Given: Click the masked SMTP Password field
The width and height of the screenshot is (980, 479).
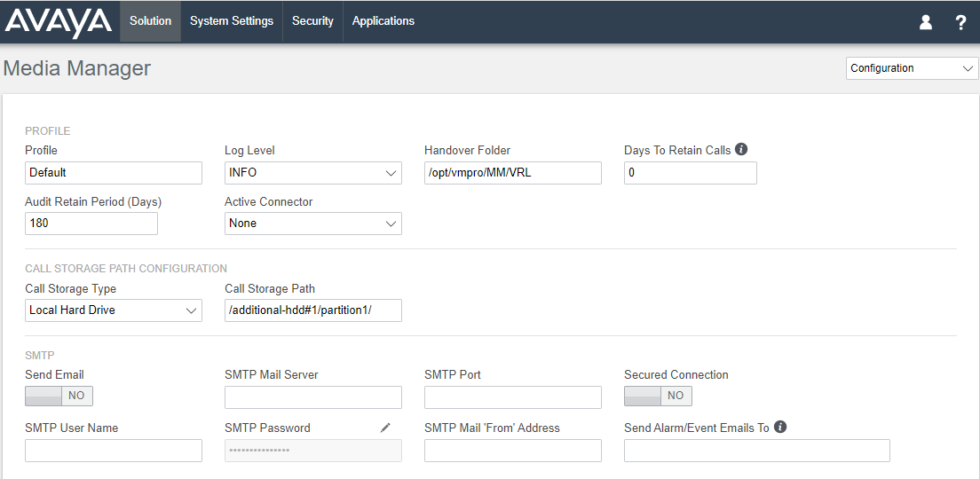Looking at the screenshot, I should [313, 451].
